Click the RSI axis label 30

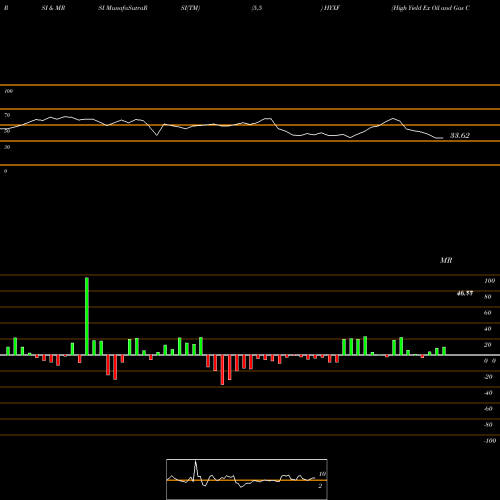point(7,147)
